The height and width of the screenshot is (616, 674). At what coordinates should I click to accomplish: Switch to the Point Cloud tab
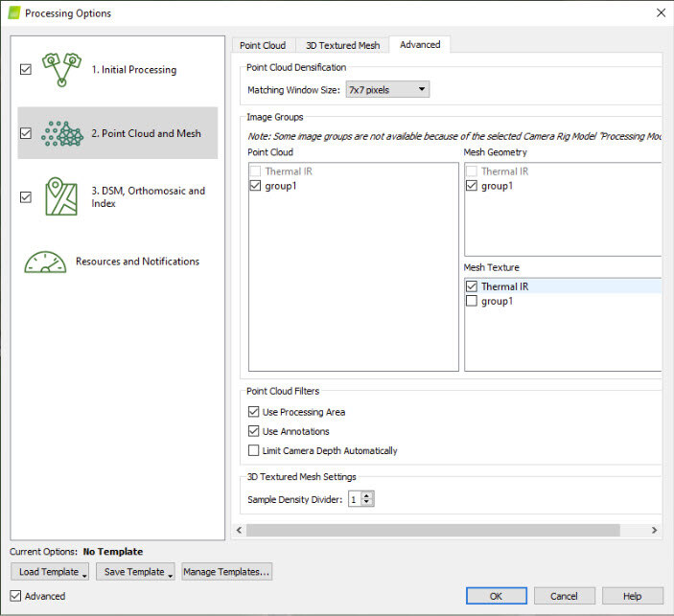(x=262, y=45)
